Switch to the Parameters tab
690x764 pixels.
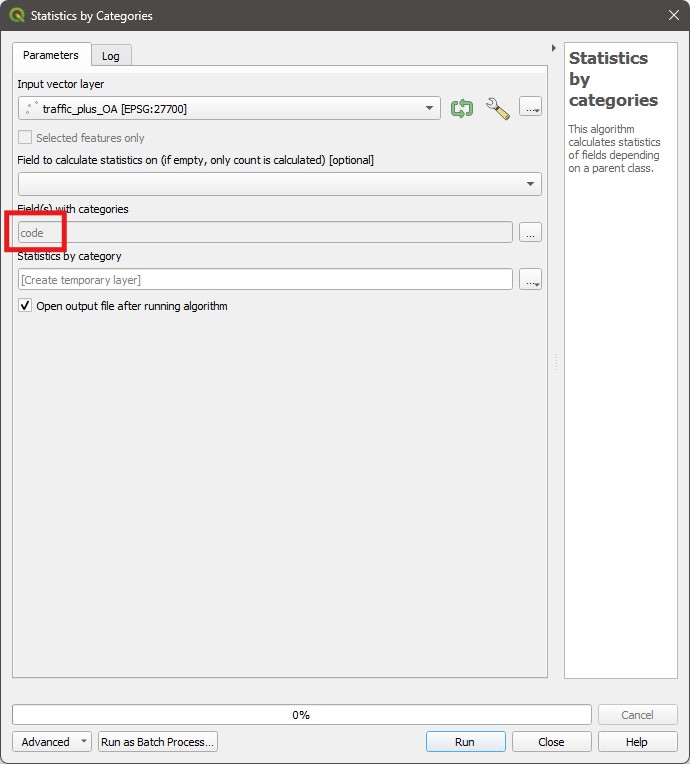(51, 55)
